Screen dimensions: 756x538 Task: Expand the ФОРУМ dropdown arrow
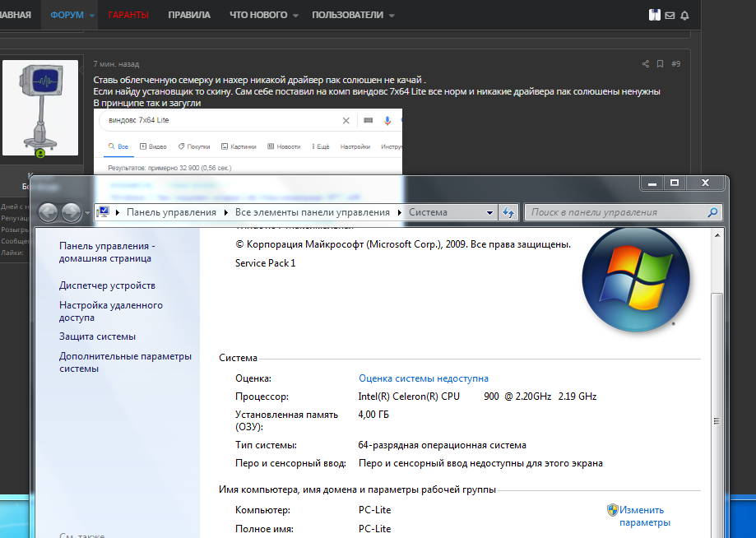tap(91, 16)
